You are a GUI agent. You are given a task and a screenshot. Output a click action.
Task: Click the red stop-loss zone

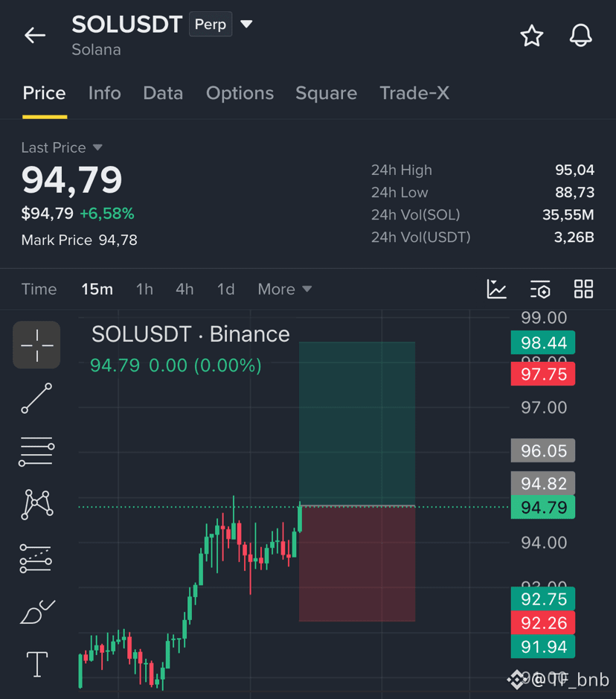(357, 564)
